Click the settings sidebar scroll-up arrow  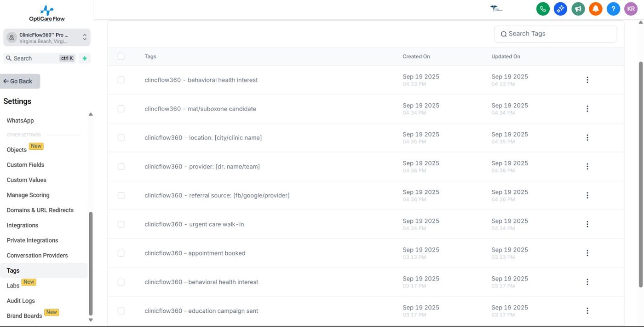91,114
